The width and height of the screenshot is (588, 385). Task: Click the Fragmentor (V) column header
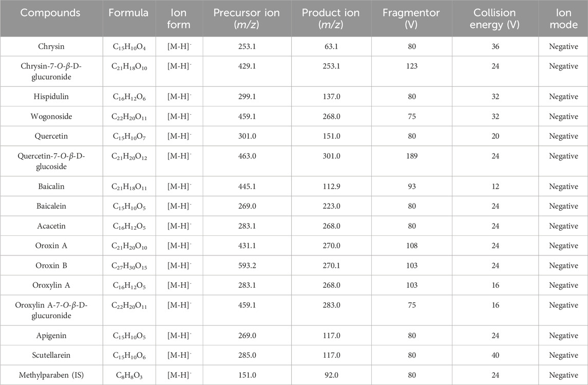point(411,18)
